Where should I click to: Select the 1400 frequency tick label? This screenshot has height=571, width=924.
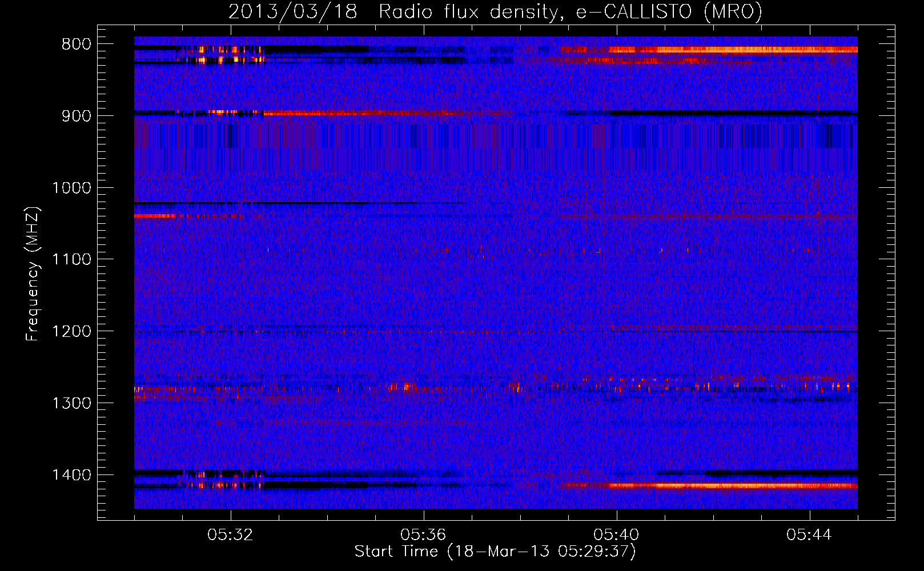point(71,475)
